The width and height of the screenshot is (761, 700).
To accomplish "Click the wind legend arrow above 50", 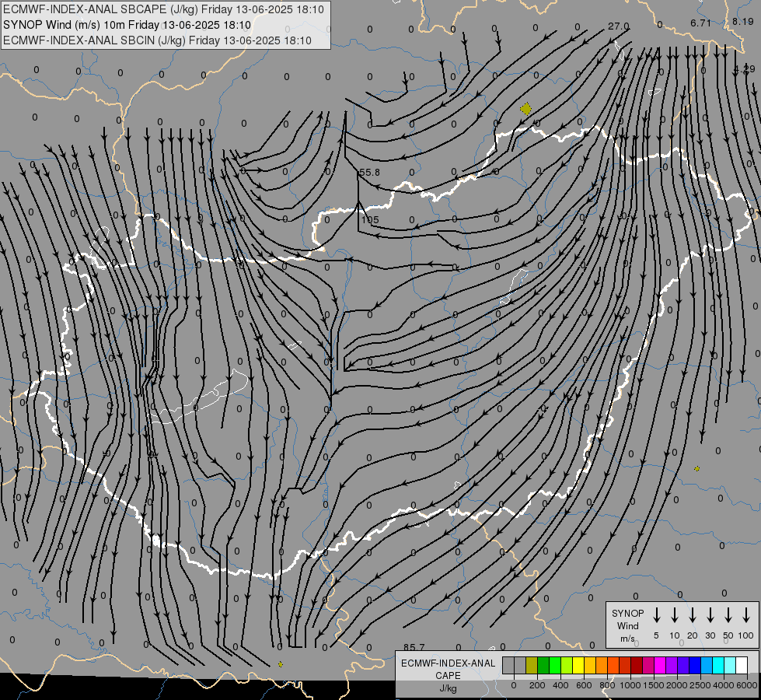I will point(728,615).
